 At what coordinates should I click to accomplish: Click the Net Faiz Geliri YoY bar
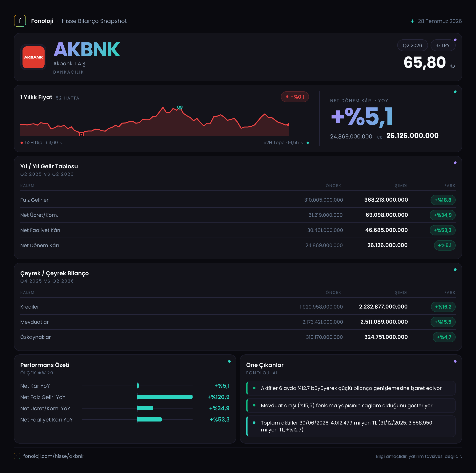(x=165, y=397)
